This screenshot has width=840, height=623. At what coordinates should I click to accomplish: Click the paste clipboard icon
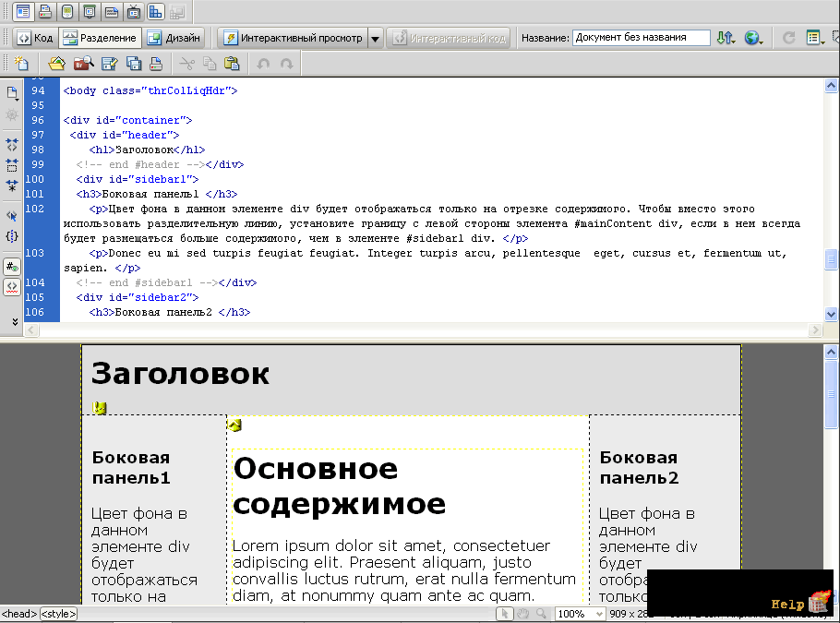tap(232, 64)
